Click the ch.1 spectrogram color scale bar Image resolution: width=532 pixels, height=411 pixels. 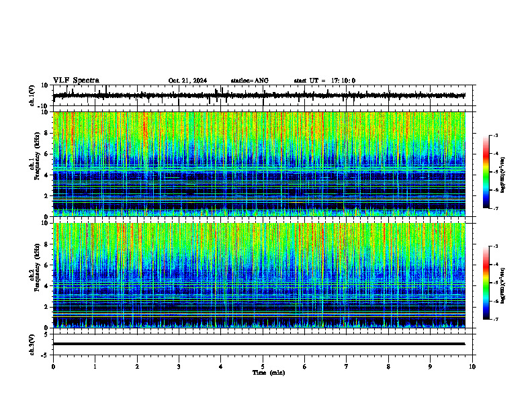tap(486, 172)
